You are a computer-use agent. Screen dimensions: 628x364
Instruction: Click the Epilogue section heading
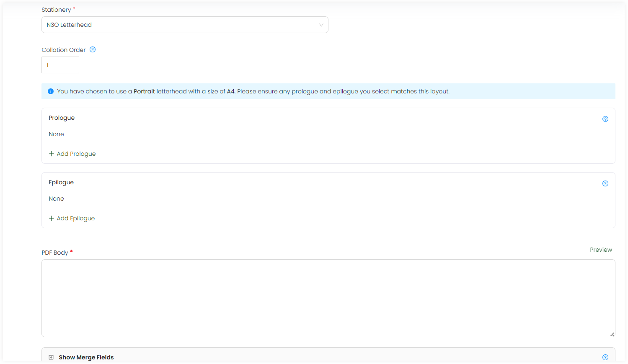61,182
